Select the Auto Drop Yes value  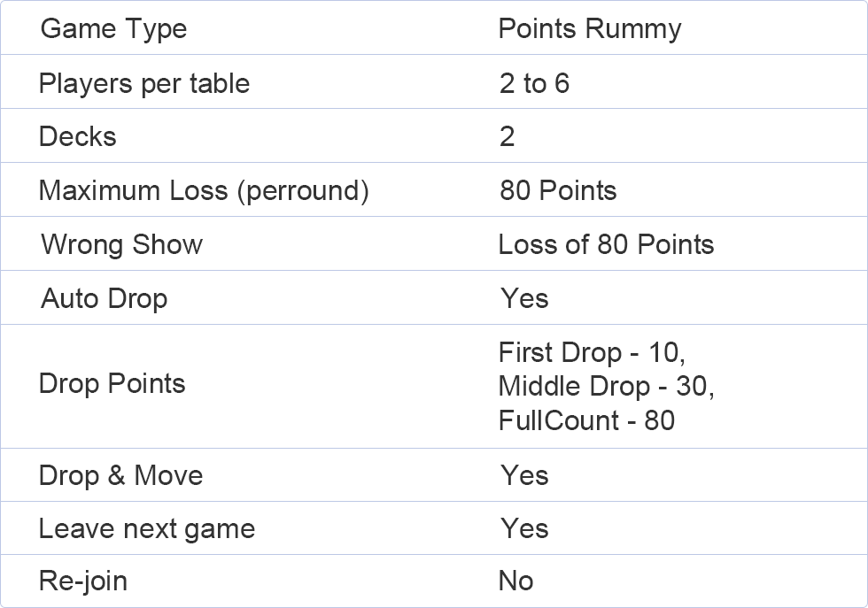524,298
